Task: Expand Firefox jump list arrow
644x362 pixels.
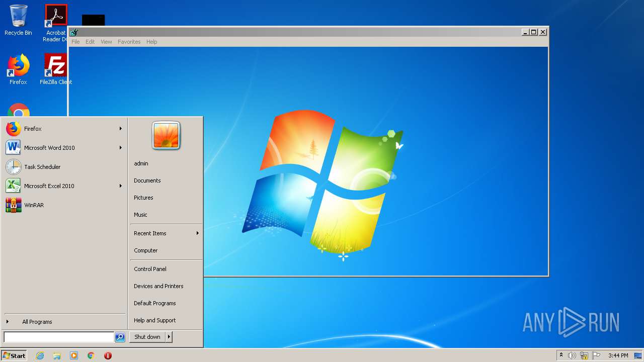Action: (x=121, y=129)
